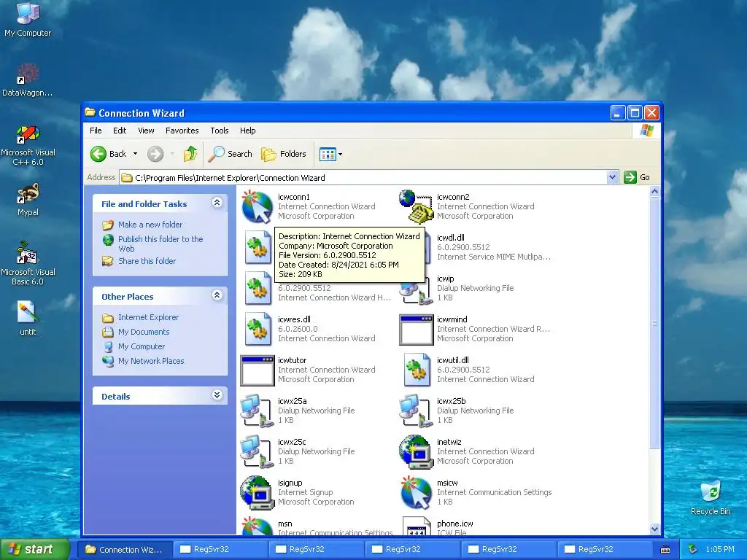
Task: Select Microsoft Visual C++ 6.0 desktop icon
Action: coord(28,146)
